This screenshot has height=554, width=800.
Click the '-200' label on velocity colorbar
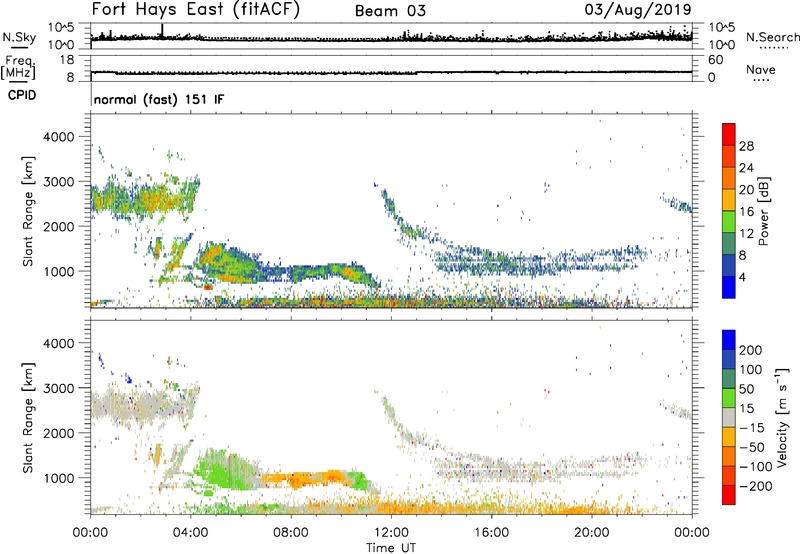pyautogui.click(x=756, y=486)
